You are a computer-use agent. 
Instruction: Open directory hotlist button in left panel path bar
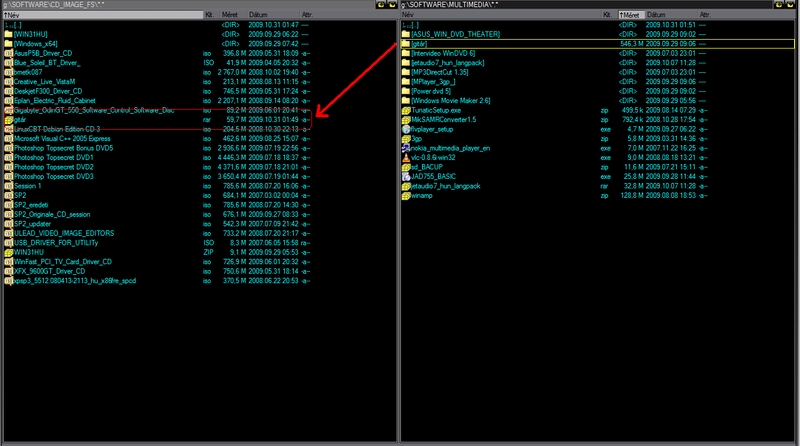(381, 5)
